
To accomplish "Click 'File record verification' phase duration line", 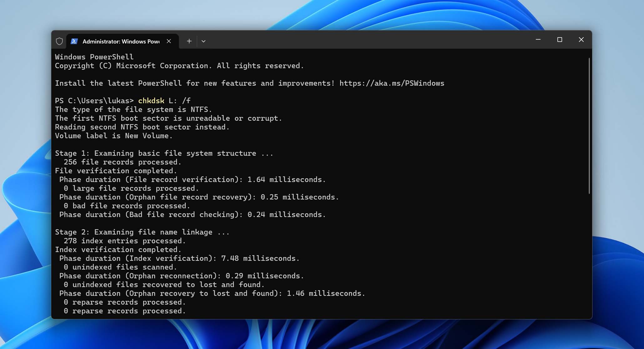I will [193, 180].
